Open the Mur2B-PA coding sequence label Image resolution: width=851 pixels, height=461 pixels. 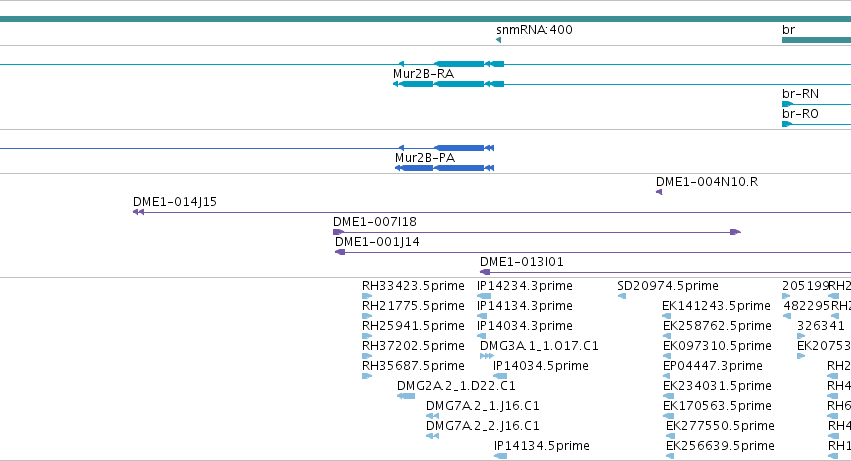pyautogui.click(x=425, y=158)
